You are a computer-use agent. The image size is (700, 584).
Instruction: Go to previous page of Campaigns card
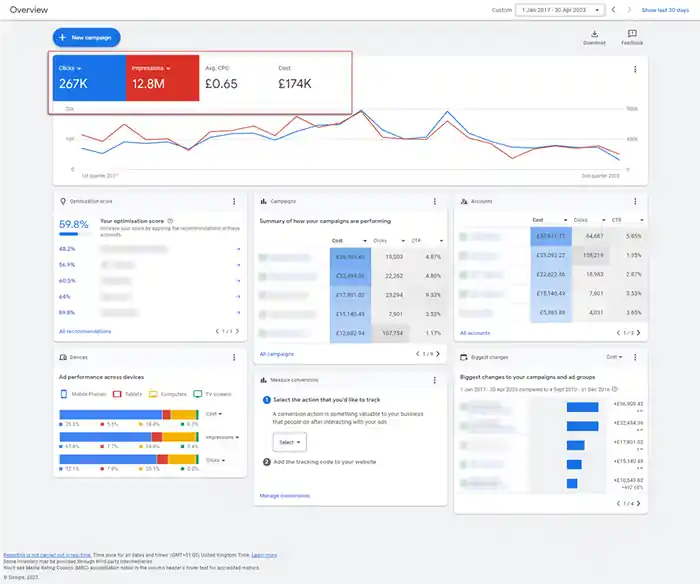[x=417, y=354]
